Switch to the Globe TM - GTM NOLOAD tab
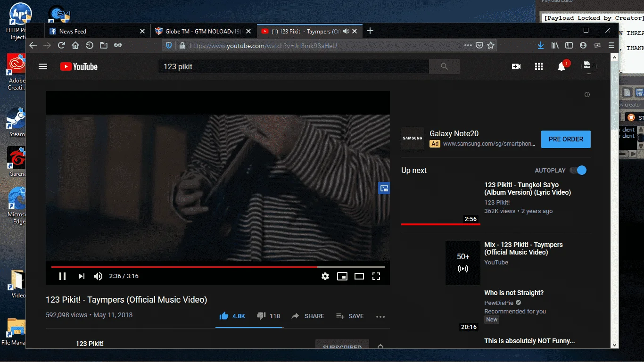 [204, 31]
